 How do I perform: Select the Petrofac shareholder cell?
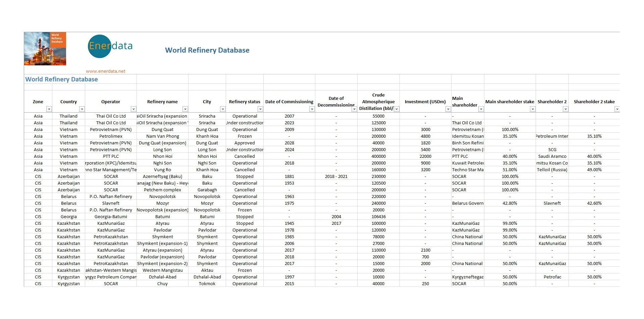pyautogui.click(x=552, y=277)
